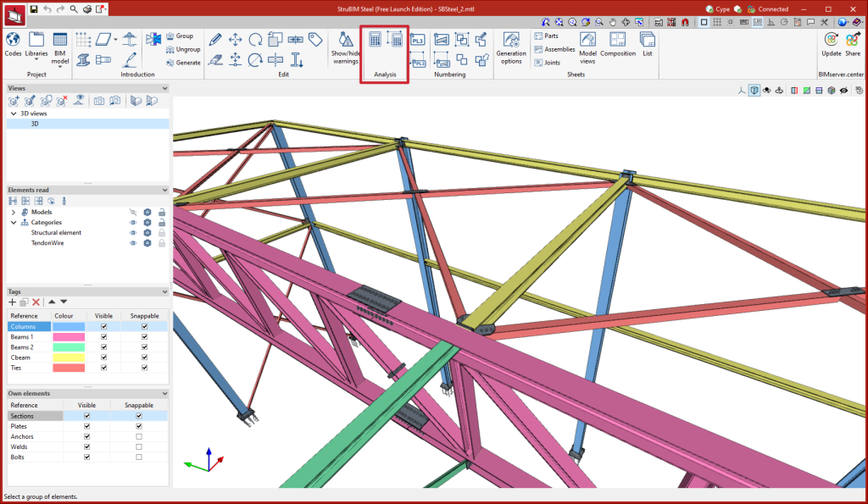Click the Joints sheets button
868x504 pixels.
click(548, 63)
